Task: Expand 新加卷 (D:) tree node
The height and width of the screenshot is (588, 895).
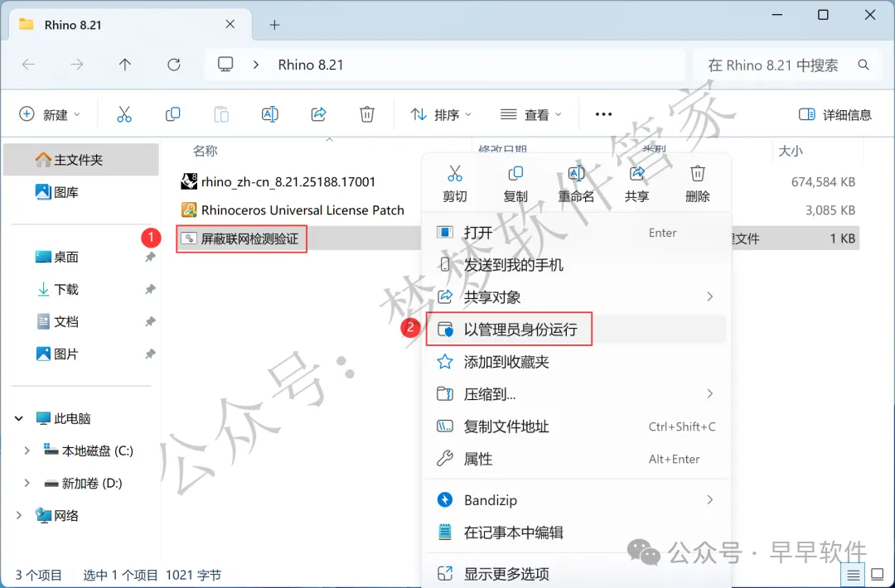Action: [x=27, y=483]
